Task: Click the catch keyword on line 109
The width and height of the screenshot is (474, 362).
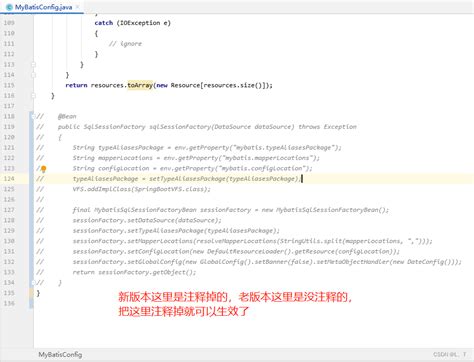Action: tap(104, 23)
